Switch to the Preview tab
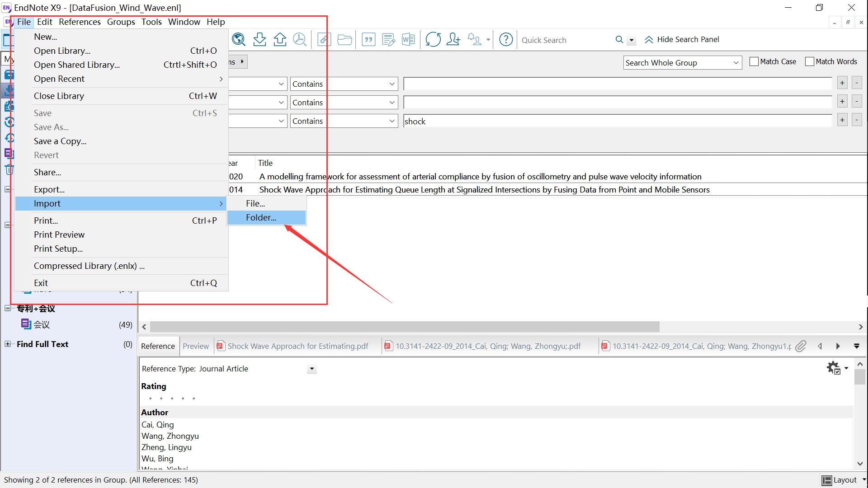868x488 pixels. [196, 346]
